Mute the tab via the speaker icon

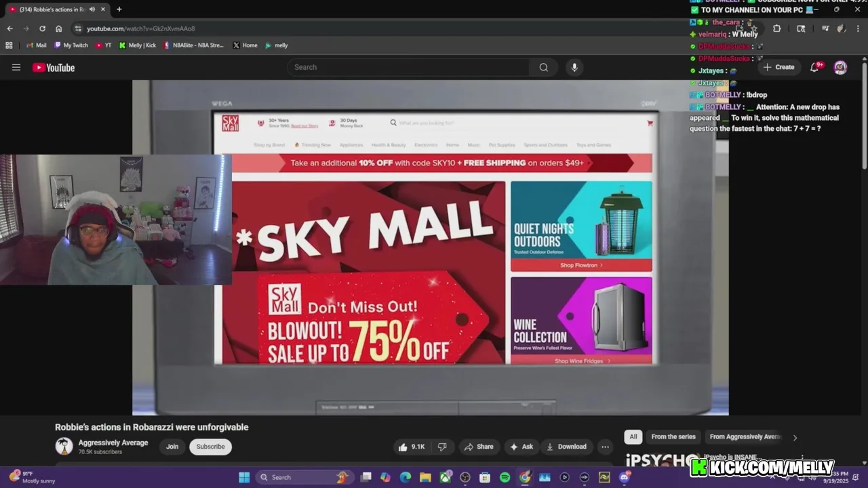[x=92, y=9]
